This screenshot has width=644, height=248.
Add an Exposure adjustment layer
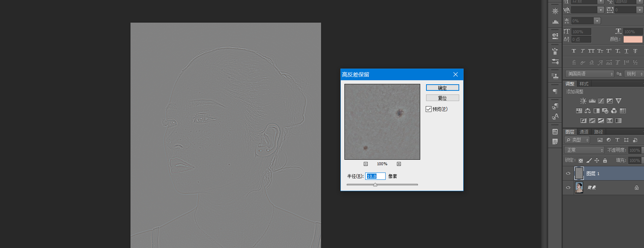point(610,101)
